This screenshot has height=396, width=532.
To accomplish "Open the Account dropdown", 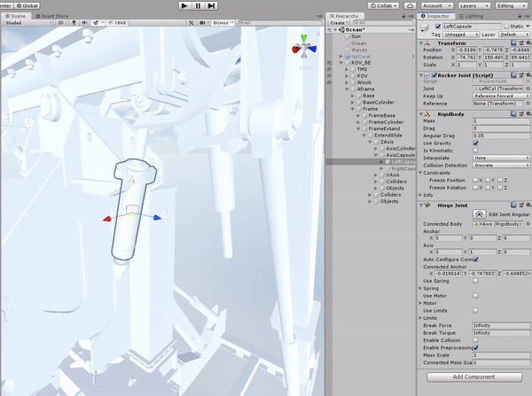I will tap(436, 6).
